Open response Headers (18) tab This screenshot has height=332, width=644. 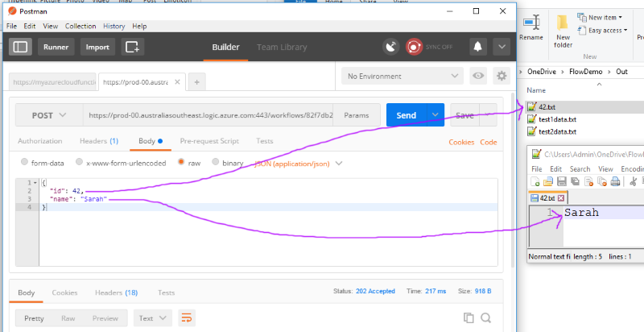116,293
